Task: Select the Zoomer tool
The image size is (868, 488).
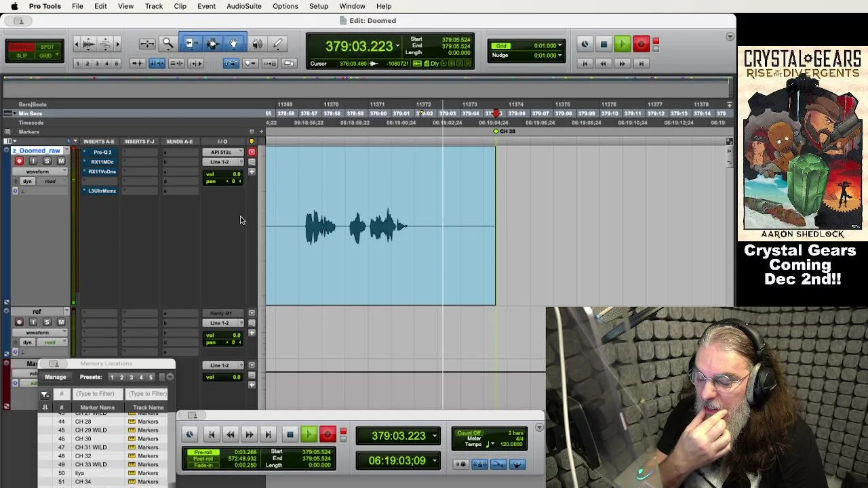Action: [167, 44]
